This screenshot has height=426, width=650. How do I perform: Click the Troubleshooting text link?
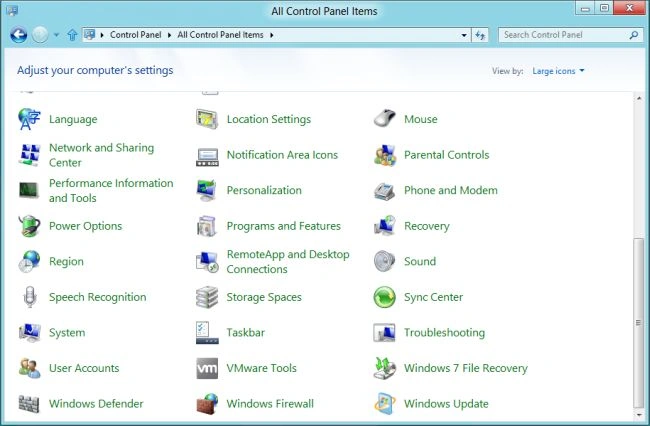tap(444, 333)
